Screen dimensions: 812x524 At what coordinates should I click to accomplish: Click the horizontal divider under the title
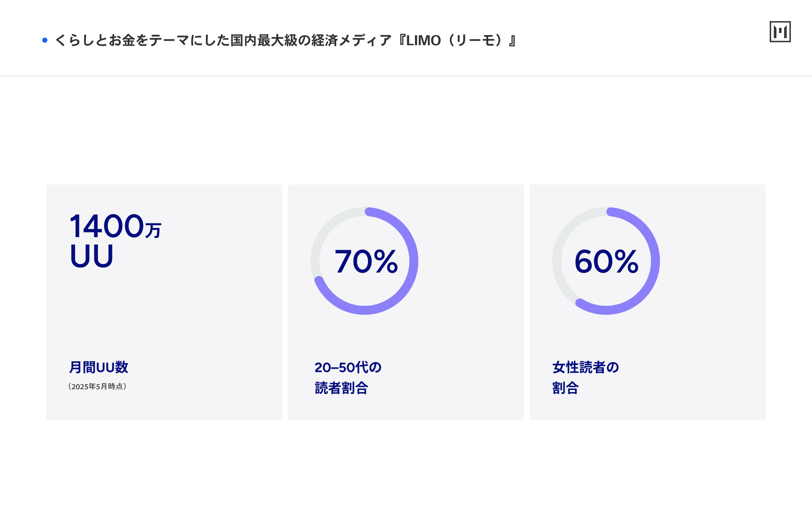406,76
